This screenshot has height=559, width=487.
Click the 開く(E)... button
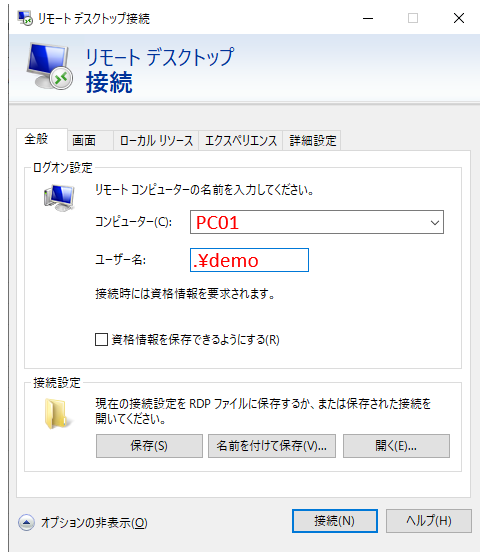pyautogui.click(x=396, y=446)
